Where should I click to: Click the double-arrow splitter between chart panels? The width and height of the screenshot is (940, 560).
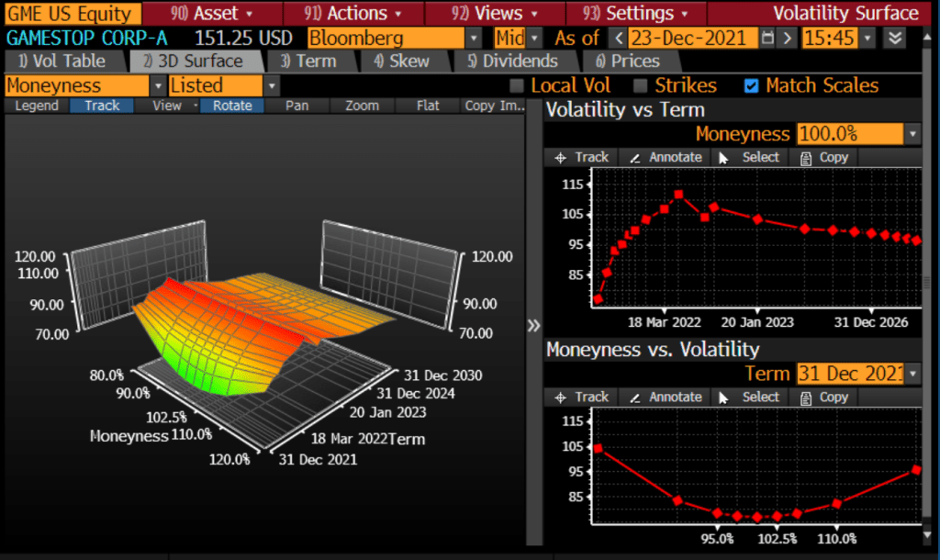pyautogui.click(x=534, y=326)
